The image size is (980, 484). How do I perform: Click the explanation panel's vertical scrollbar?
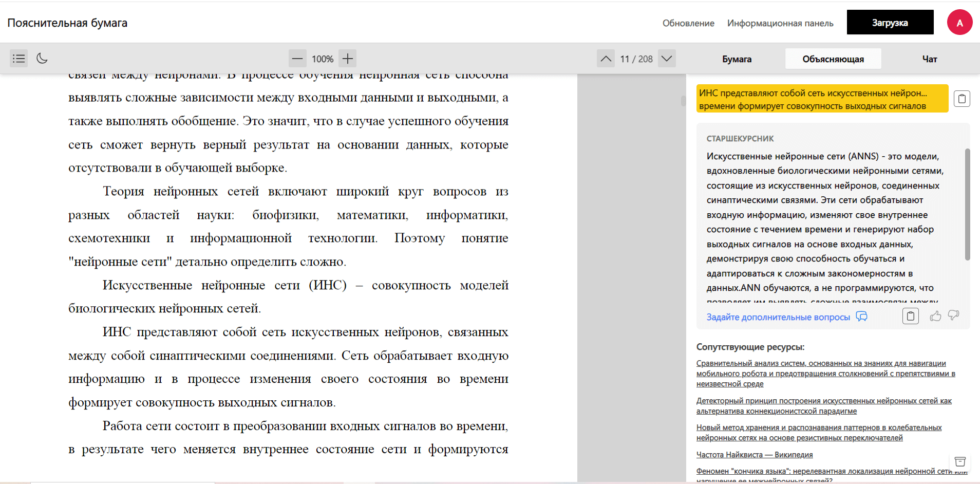click(x=967, y=204)
